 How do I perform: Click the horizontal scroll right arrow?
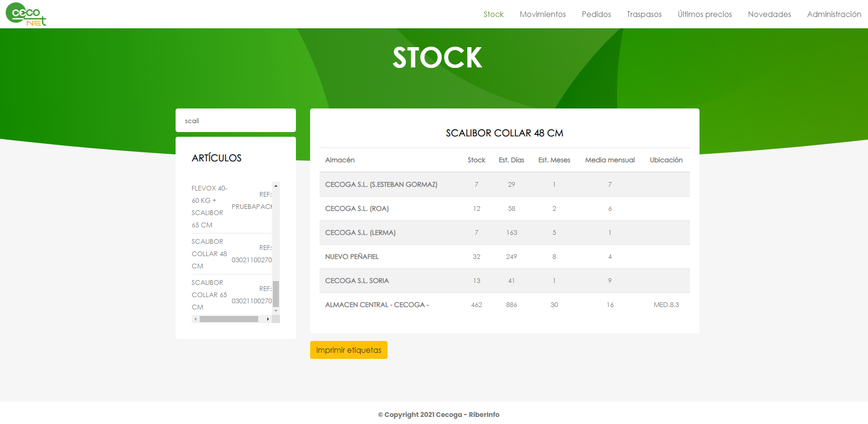tap(268, 319)
